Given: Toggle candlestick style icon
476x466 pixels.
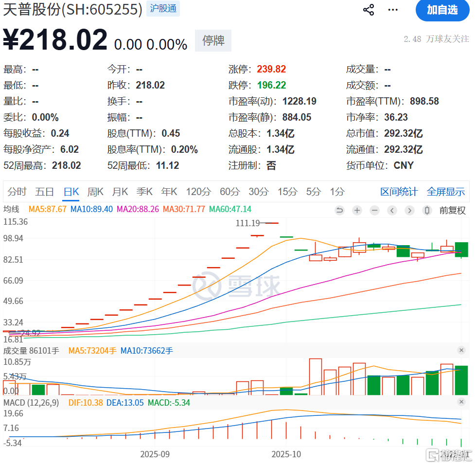Looking at the screenshot, I should pyautogui.click(x=427, y=210).
